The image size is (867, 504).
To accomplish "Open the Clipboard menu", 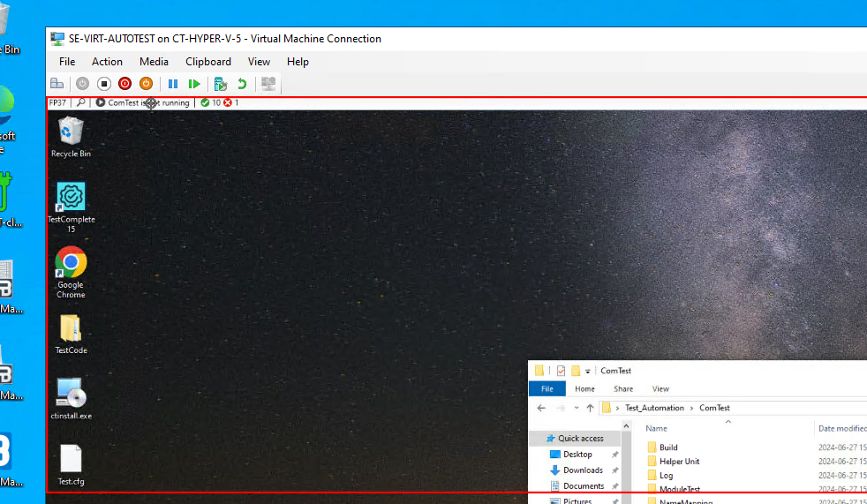I will click(207, 62).
